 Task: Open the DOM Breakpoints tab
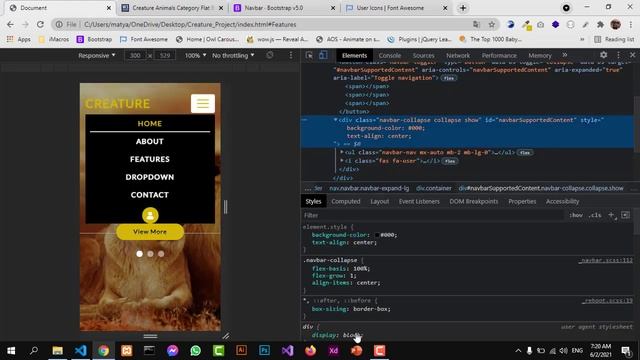click(473, 201)
